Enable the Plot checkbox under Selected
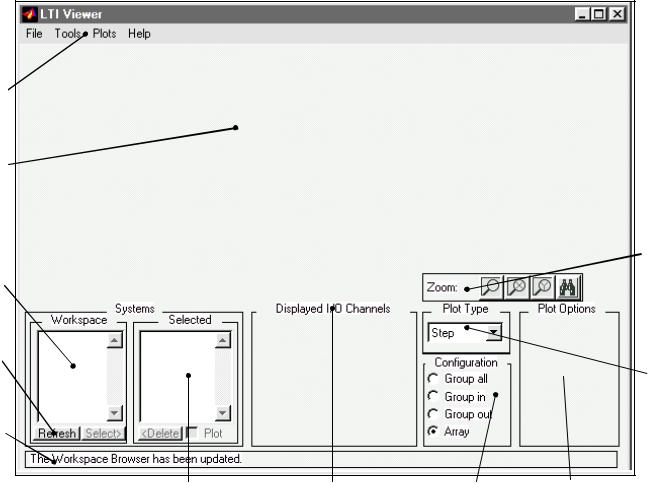This screenshot has width=650, height=484. click(x=192, y=433)
